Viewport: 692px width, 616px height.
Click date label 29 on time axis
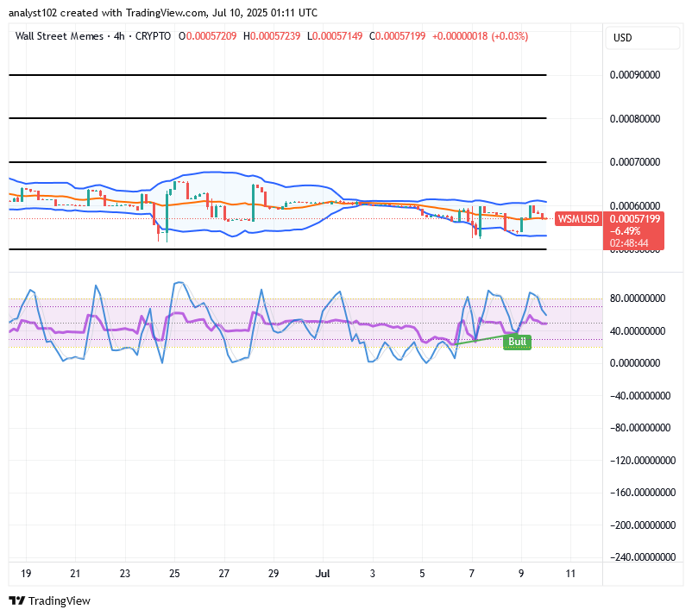point(274,574)
